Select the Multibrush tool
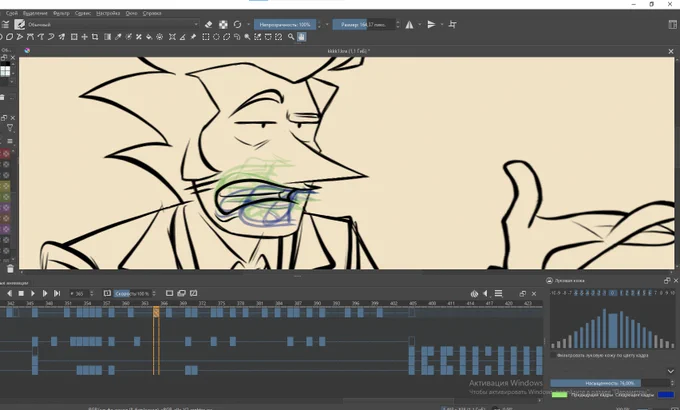This screenshot has width=680, height=410. tap(62, 37)
